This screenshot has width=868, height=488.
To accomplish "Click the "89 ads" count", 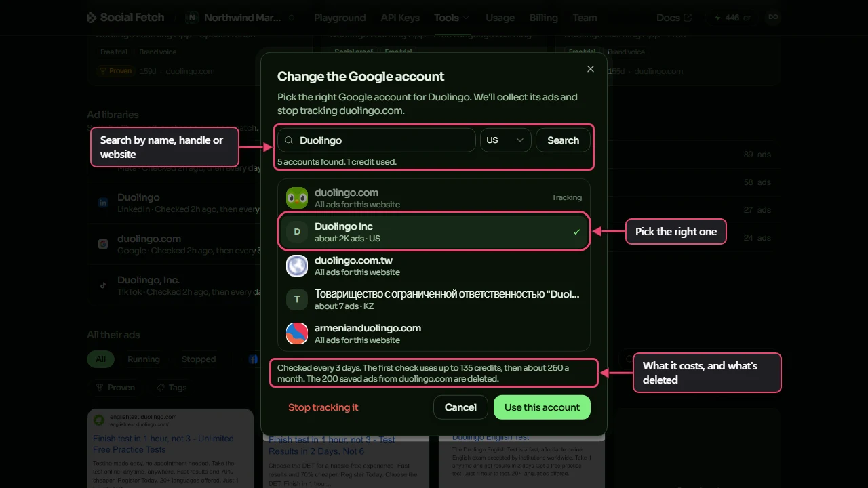I will pyautogui.click(x=757, y=155).
